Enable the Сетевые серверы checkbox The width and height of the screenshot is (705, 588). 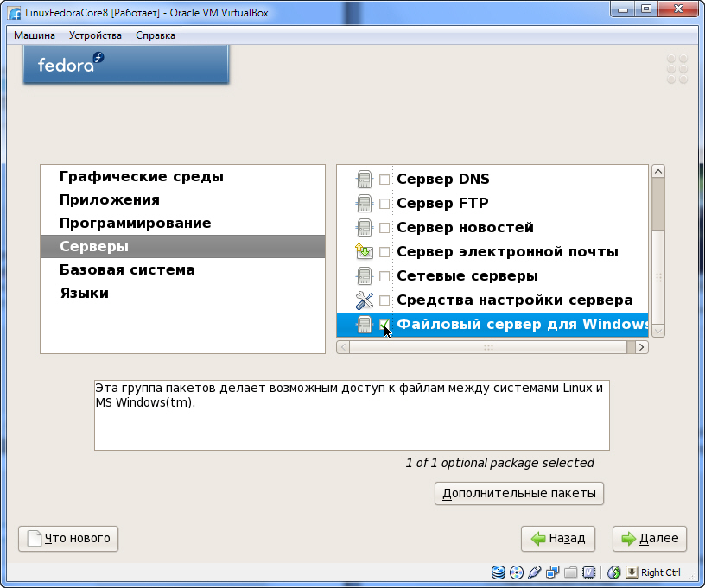pyautogui.click(x=384, y=276)
